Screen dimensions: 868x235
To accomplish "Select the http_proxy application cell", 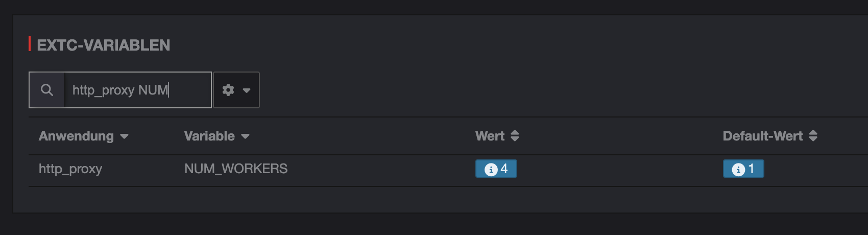I will 70,169.
